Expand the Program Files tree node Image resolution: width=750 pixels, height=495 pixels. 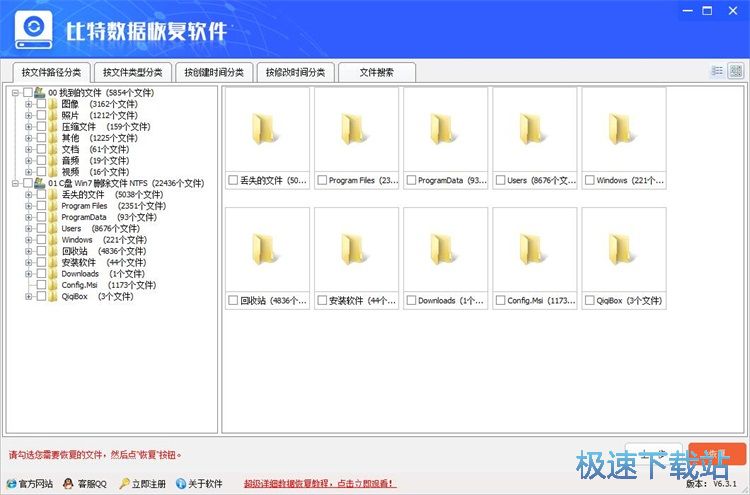29,206
